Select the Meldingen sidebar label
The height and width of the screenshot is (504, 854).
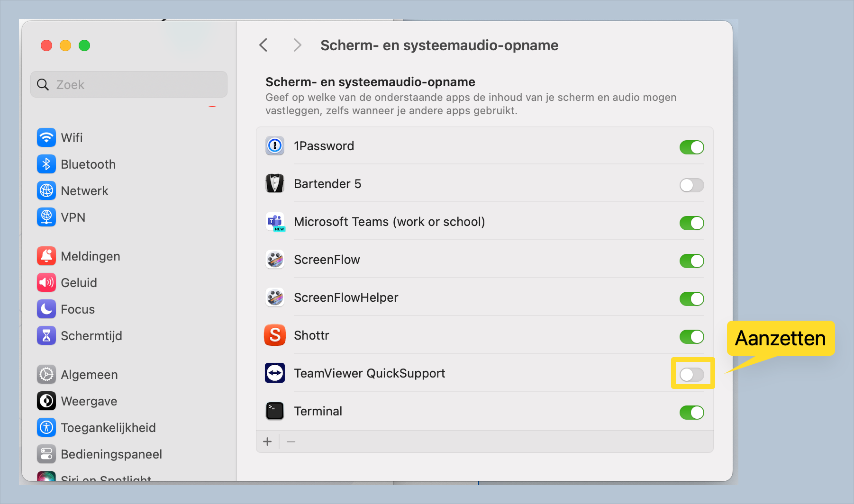coord(91,256)
